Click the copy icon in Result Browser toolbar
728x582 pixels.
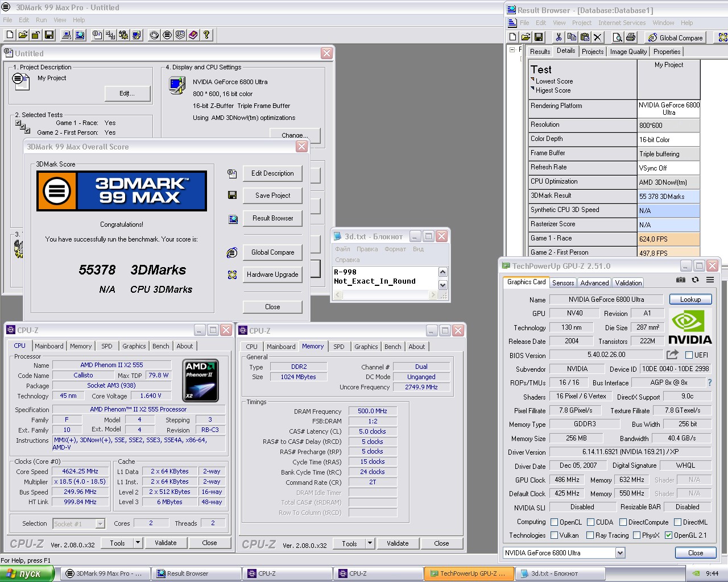point(572,38)
